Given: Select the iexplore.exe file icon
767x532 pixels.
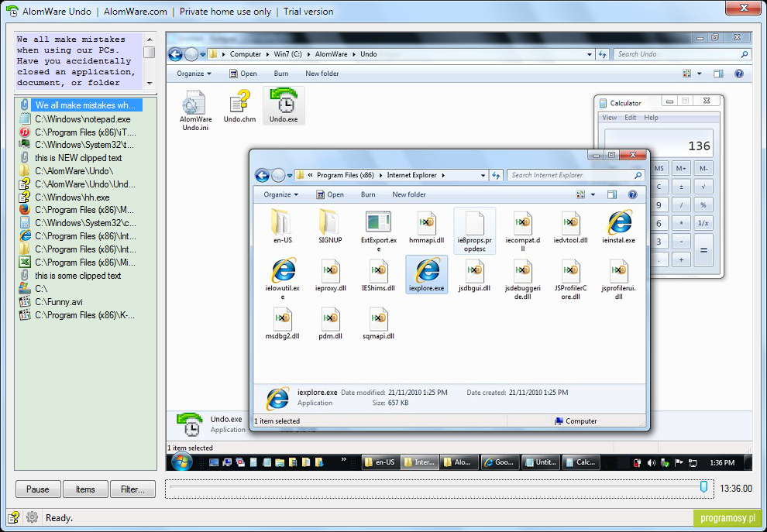Looking at the screenshot, I should tap(426, 274).
